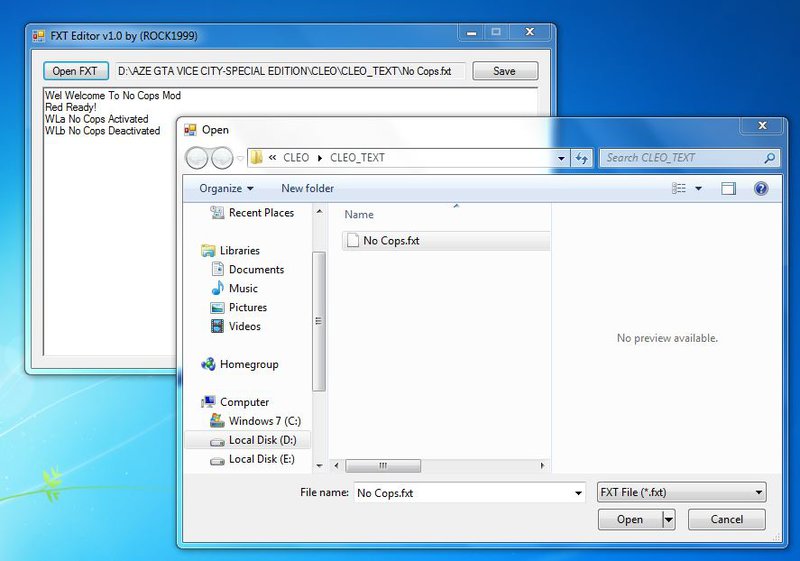Select Windows 7 (C:) drive

click(256, 421)
